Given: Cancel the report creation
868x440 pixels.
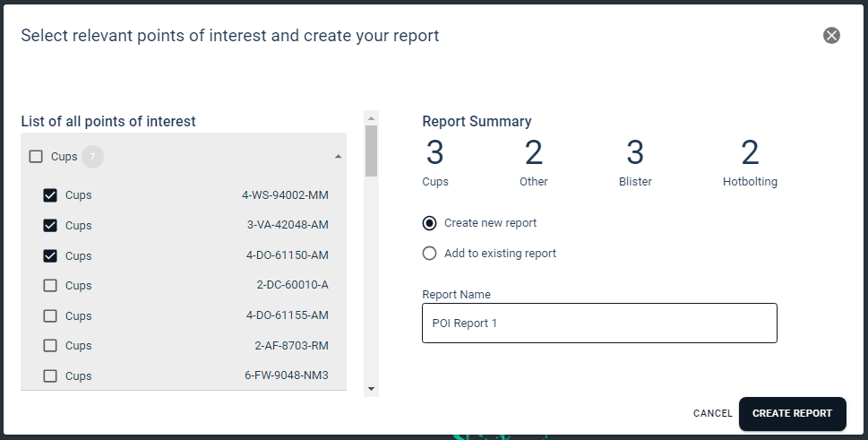Looking at the screenshot, I should 712,414.
